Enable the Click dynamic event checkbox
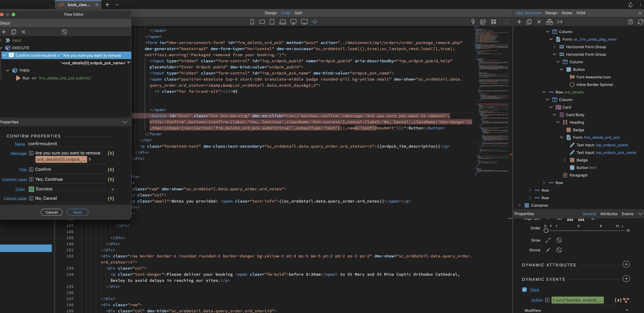This screenshot has width=644, height=313. [524, 289]
